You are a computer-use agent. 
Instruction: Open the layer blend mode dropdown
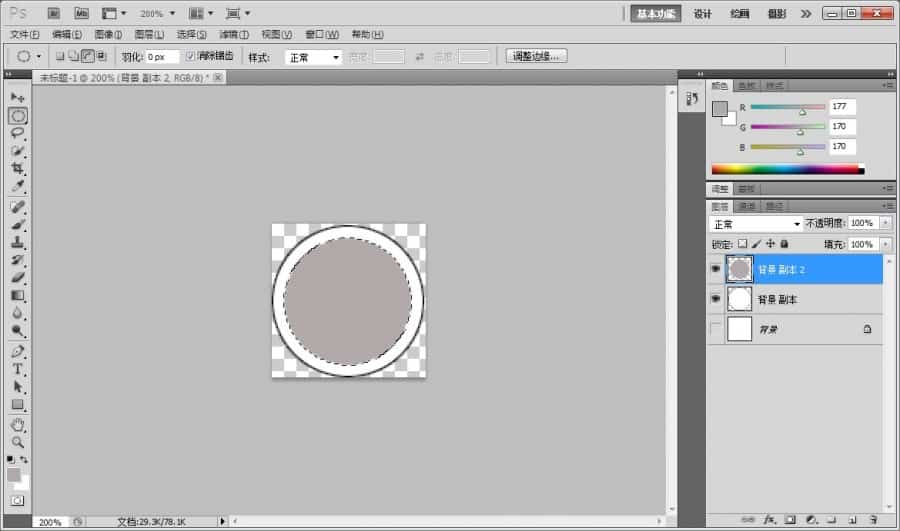point(756,224)
